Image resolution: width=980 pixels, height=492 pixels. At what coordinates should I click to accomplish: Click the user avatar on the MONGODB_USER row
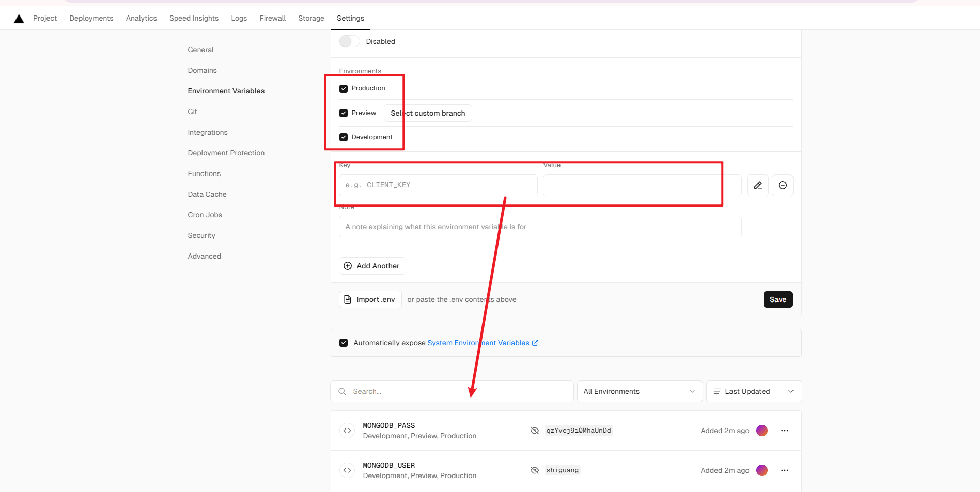(761, 470)
